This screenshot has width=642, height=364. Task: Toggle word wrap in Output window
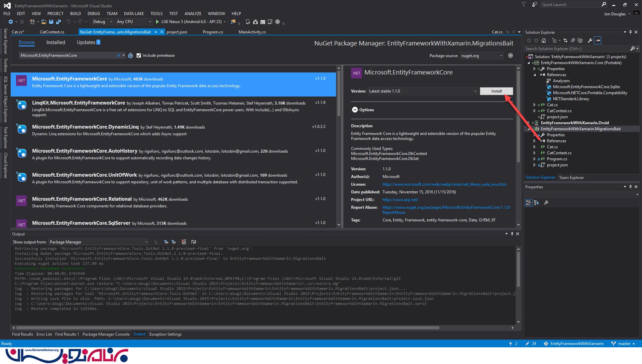click(193, 242)
